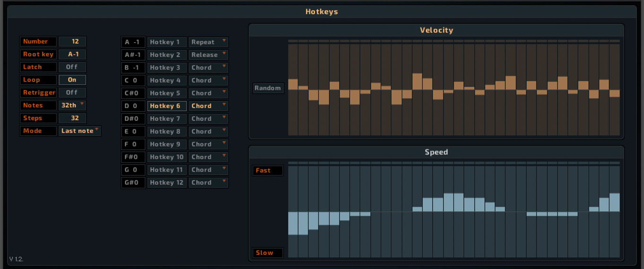
Task: Click the first Velocity step bar
Action: coord(293,89)
